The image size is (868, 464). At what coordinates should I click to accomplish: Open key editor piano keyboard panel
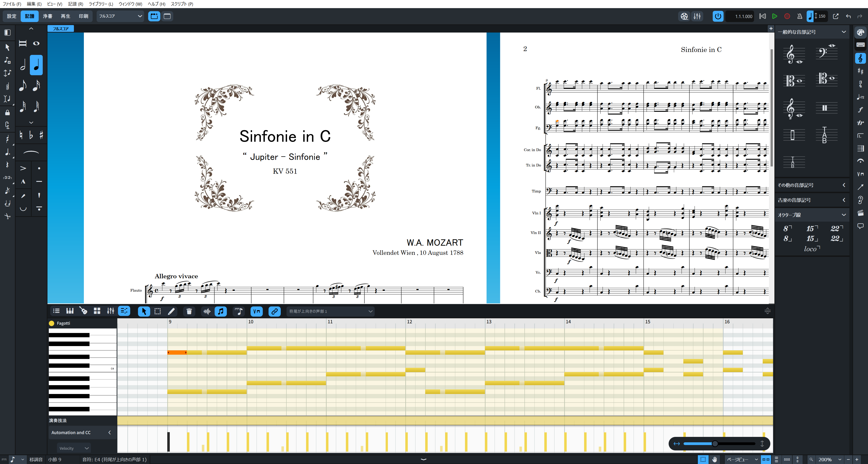(x=70, y=311)
